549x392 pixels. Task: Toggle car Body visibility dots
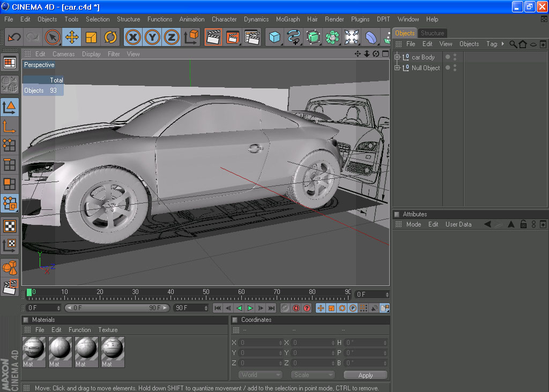455,57
